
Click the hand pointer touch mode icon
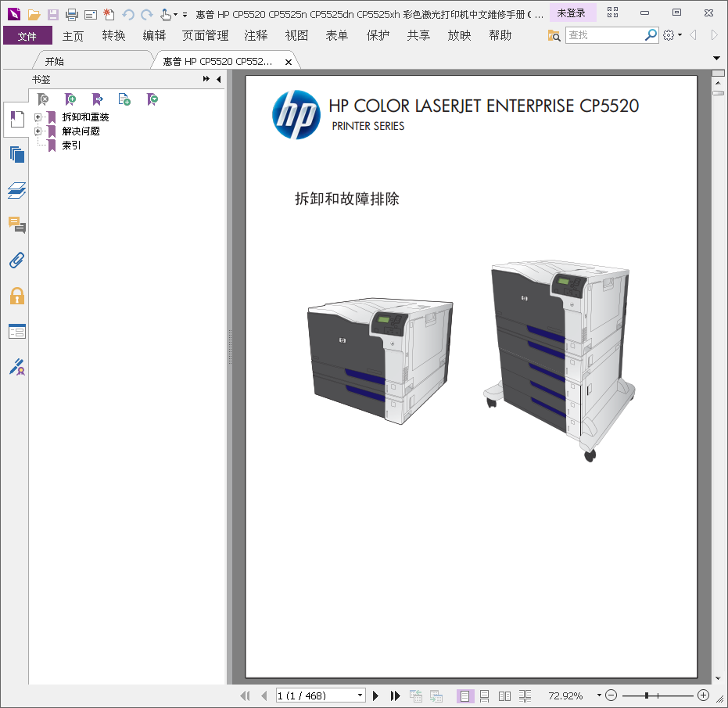pos(165,15)
